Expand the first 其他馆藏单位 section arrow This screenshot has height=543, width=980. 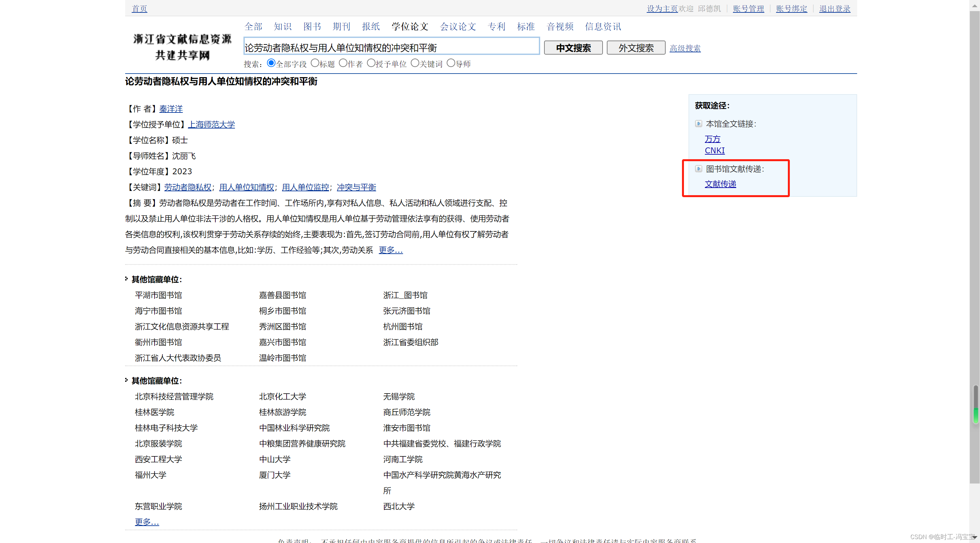tap(127, 279)
